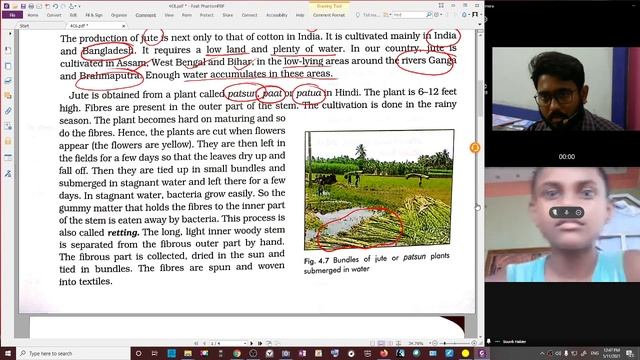640x360 pixels.
Task: Click the orange sticky note marker on page edge
Action: 475,147
